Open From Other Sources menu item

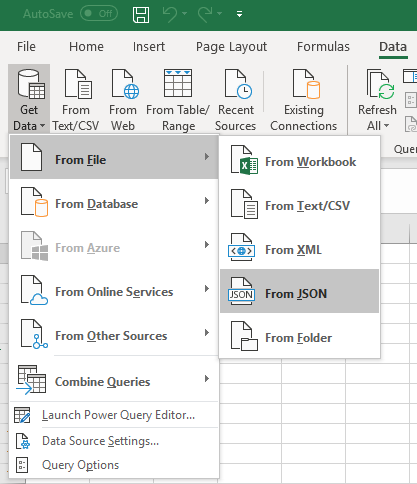114,333
